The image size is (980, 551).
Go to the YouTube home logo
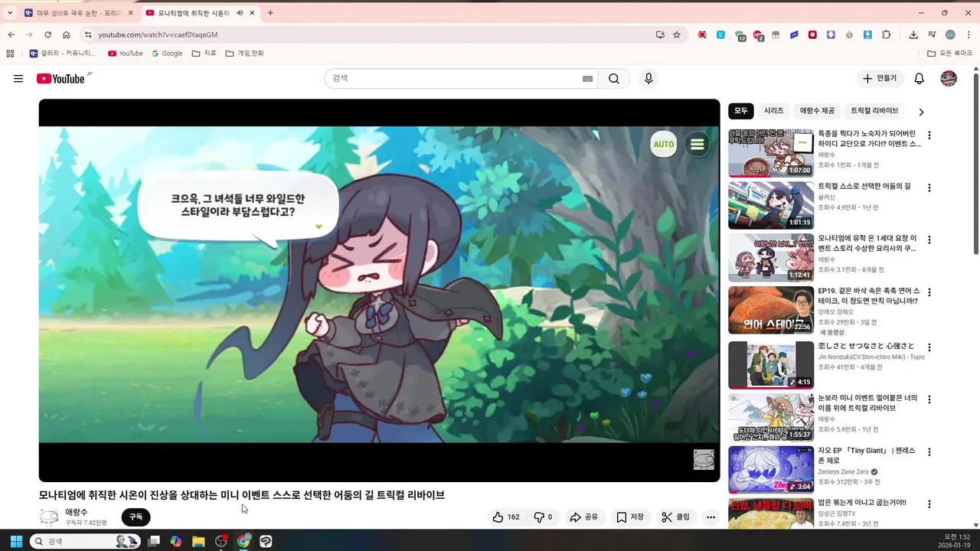coord(60,79)
